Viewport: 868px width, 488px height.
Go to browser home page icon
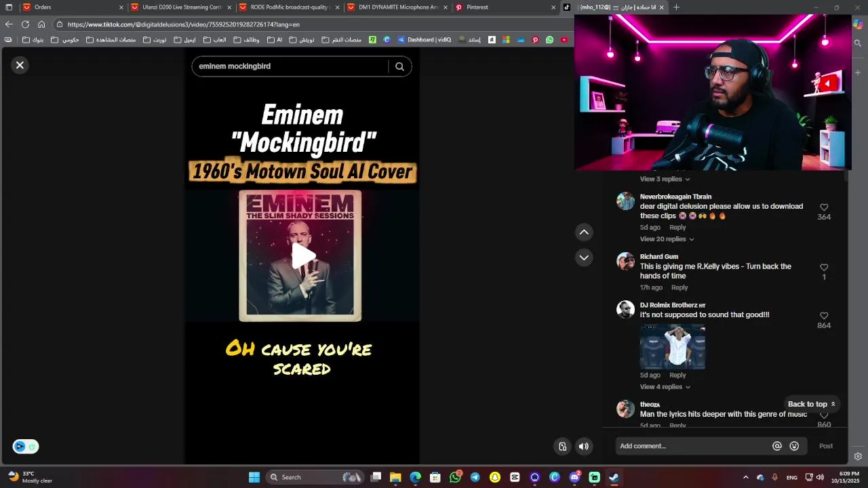41,24
